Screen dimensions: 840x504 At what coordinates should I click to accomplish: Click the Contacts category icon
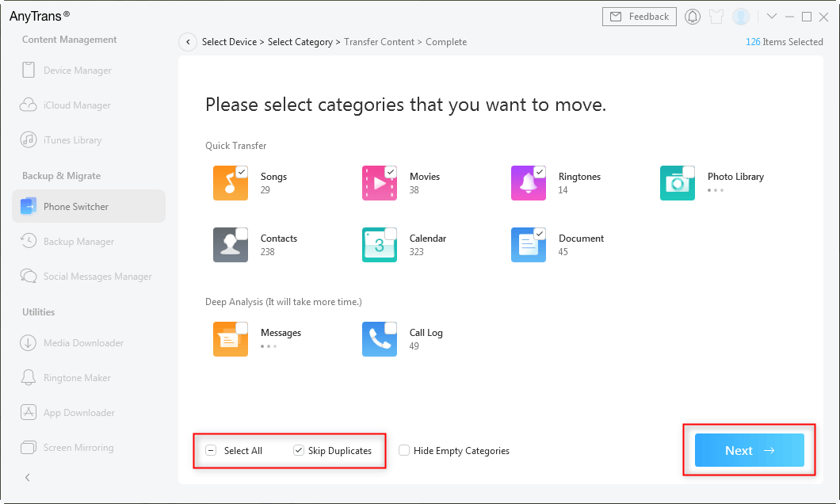coord(231,245)
